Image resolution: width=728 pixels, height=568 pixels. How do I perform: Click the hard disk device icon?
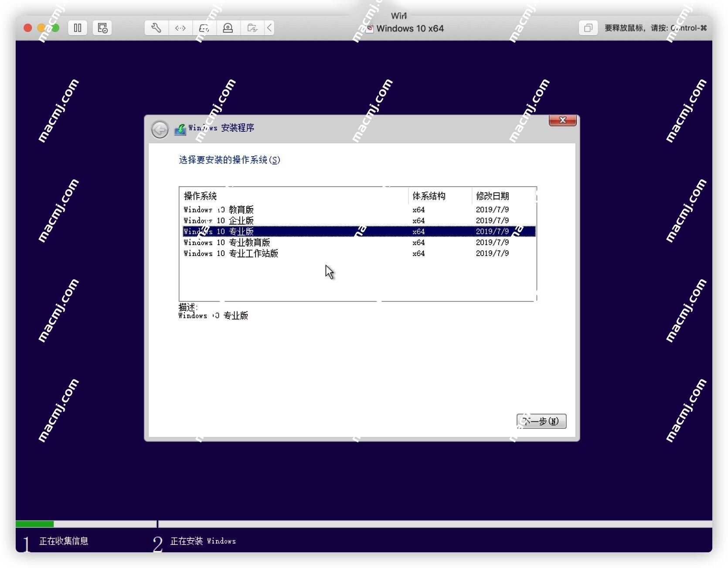204,28
